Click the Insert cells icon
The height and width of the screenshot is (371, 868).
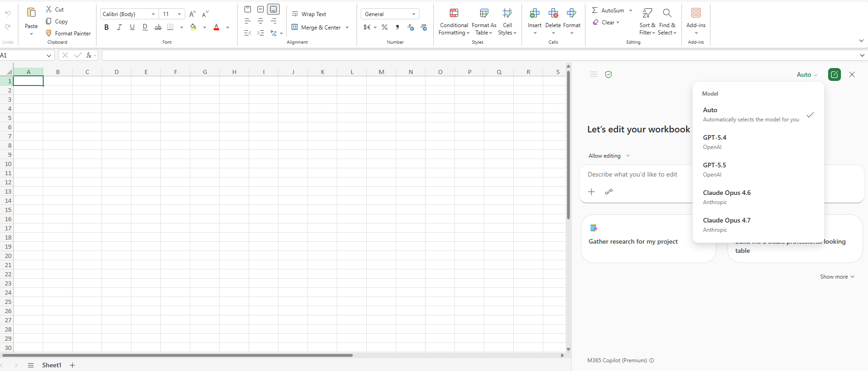(534, 13)
